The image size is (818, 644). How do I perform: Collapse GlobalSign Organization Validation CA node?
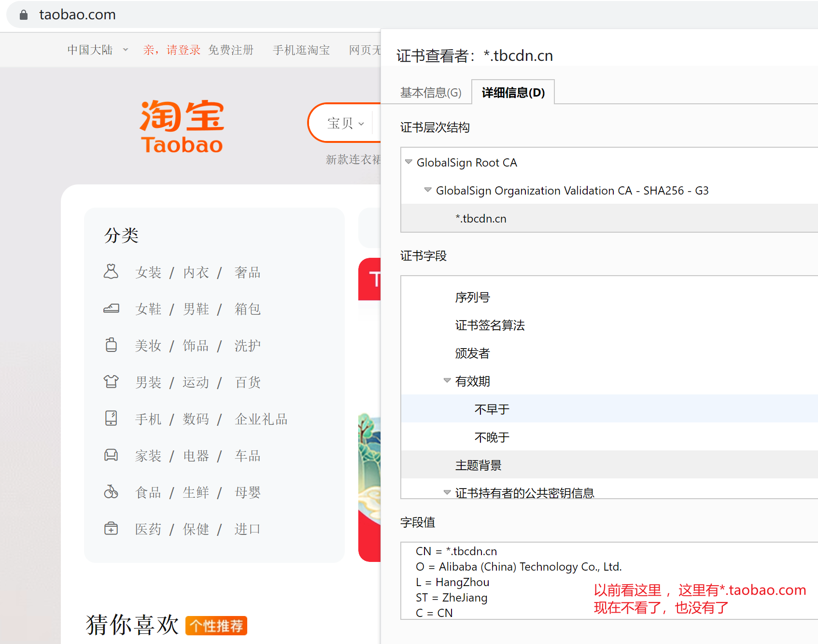[428, 190]
